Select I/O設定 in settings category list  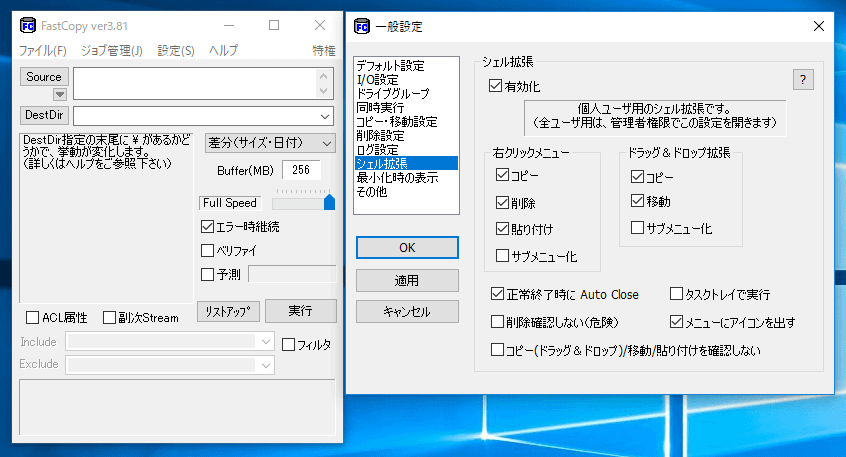coord(377,79)
